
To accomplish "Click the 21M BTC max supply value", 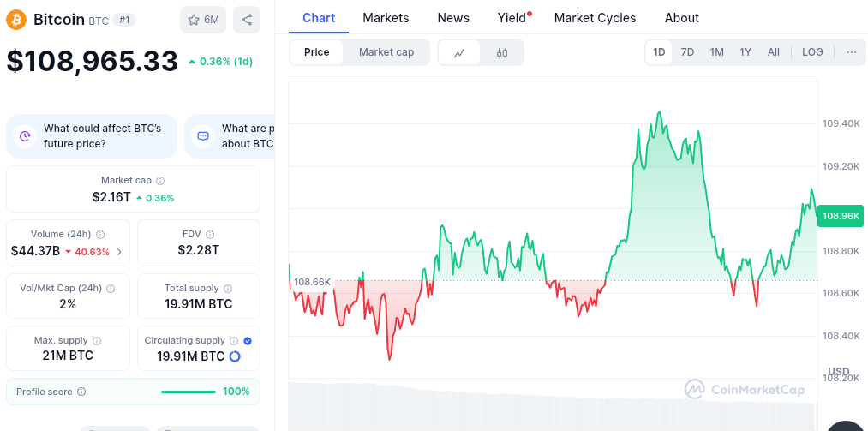I will coord(68,356).
